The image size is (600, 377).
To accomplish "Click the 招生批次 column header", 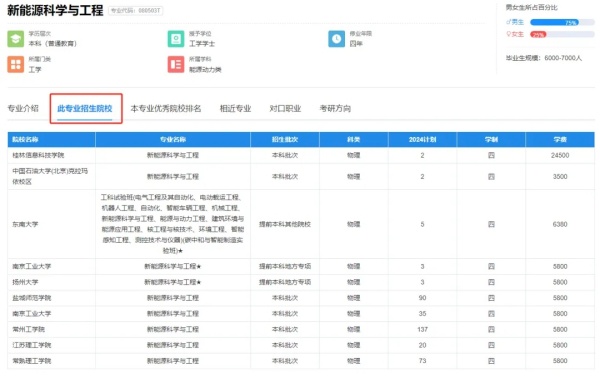I will 285,140.
